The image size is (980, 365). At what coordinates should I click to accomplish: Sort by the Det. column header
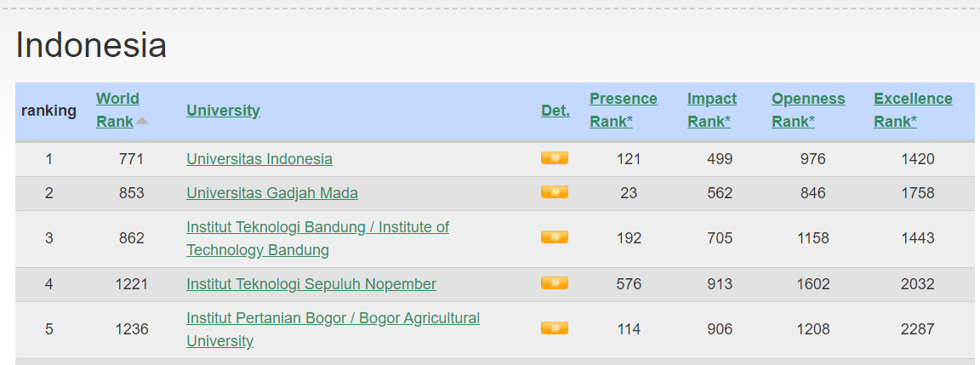click(x=555, y=111)
